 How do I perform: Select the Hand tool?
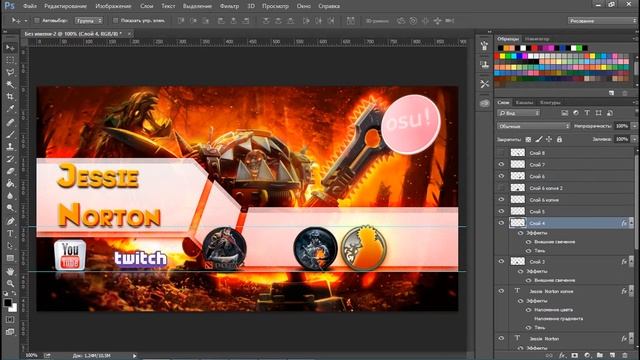10,271
